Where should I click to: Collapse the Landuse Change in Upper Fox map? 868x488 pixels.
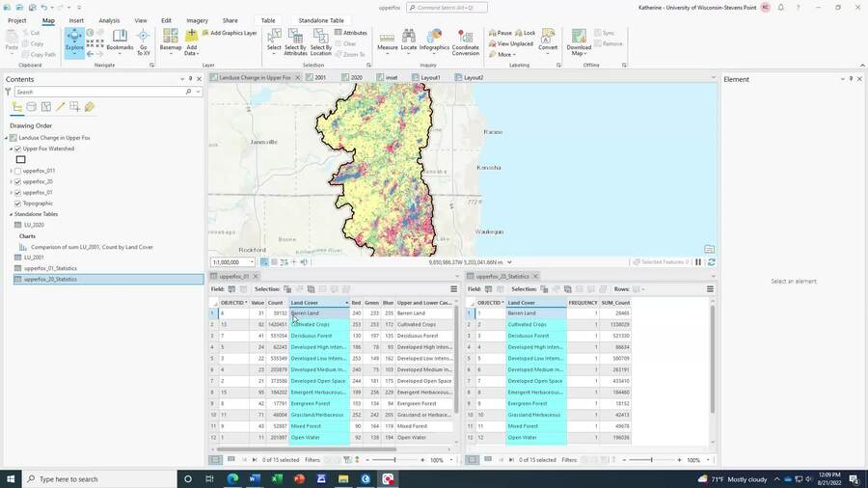7,138
